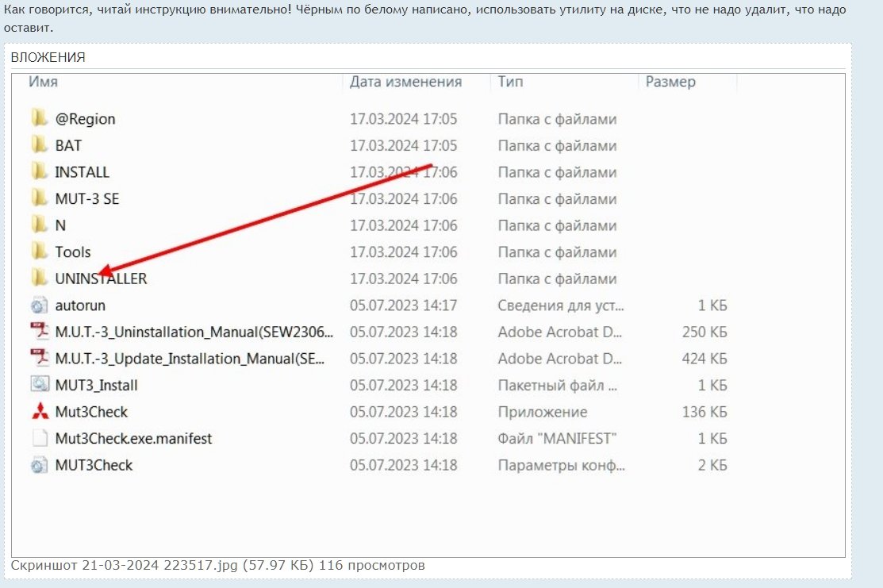Select the MUT3Check config file name
This screenshot has height=588, width=883.
click(x=94, y=465)
